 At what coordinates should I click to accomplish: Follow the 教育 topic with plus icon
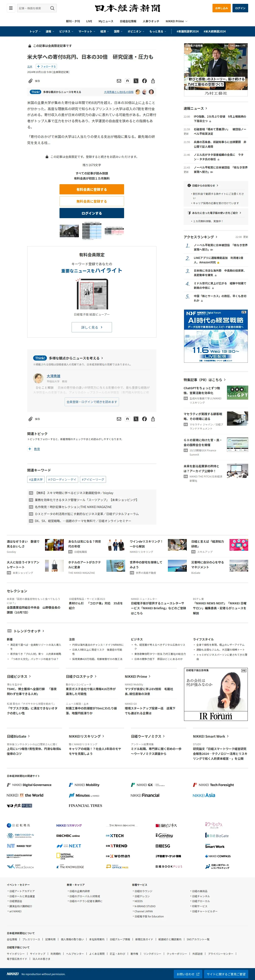point(30,449)
